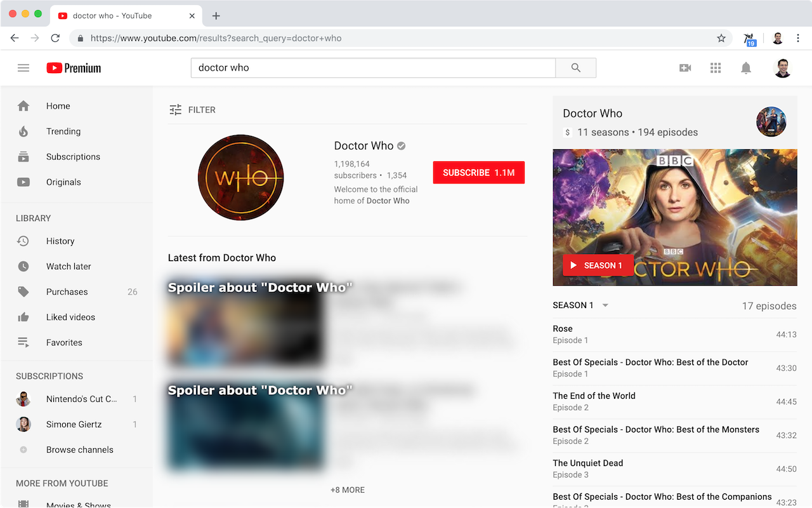
Task: Bookmark page with the star icon
Action: (721, 38)
